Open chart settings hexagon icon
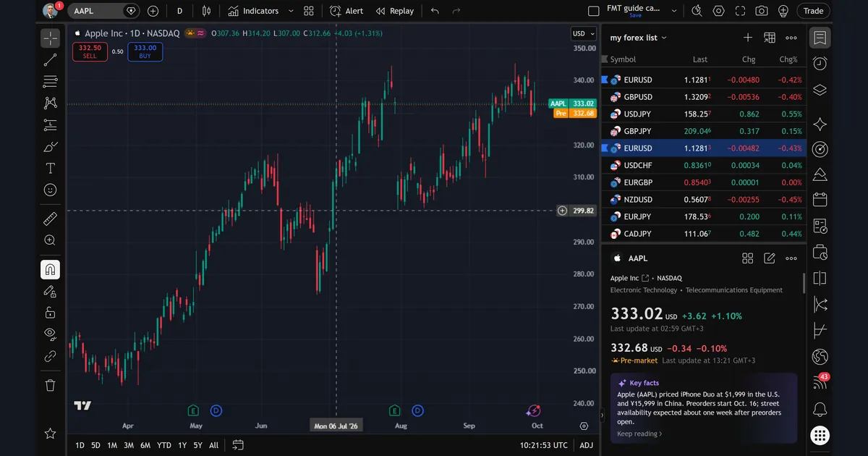The width and height of the screenshot is (868, 456). coord(718,11)
